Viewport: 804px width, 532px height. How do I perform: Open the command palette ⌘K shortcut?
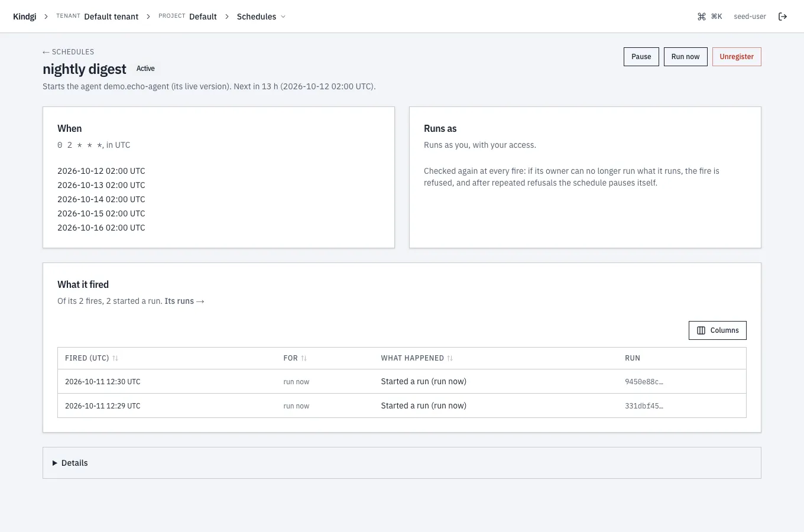click(x=709, y=17)
